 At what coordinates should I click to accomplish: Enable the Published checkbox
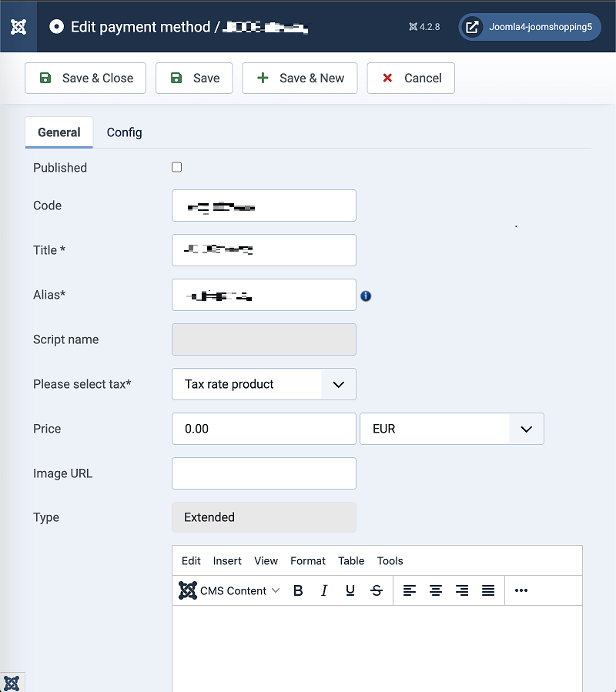click(177, 167)
